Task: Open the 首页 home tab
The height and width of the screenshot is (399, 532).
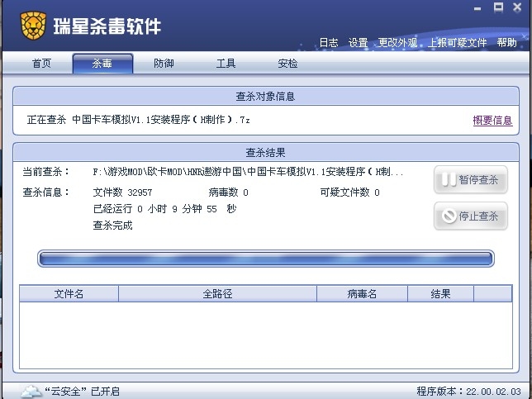Action: click(41, 63)
